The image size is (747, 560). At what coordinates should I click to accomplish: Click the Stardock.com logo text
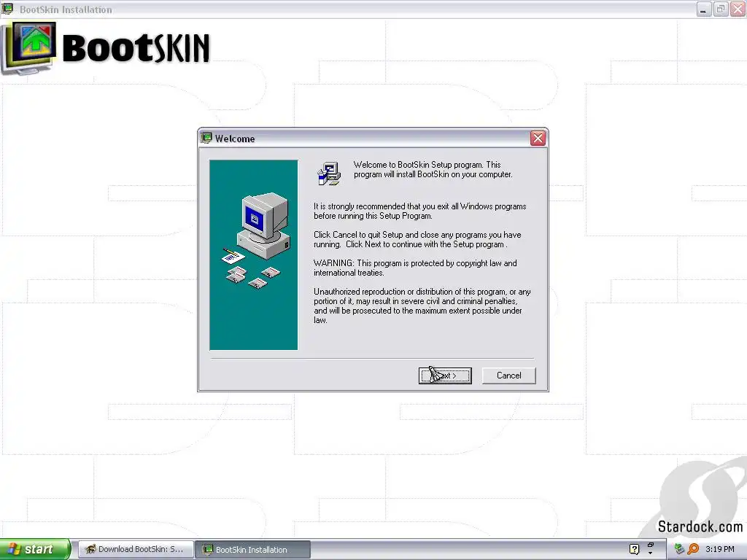[700, 526]
